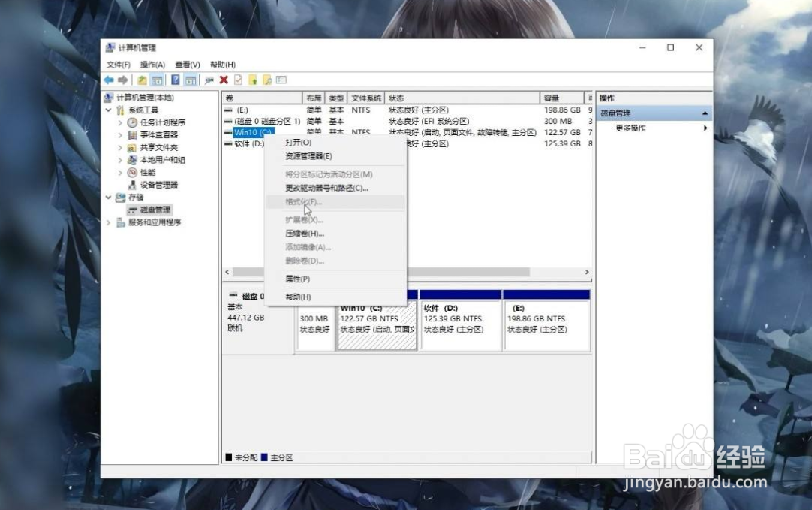Click the disk icon beside (E:) volume row
The width and height of the screenshot is (812, 510).
coord(228,110)
